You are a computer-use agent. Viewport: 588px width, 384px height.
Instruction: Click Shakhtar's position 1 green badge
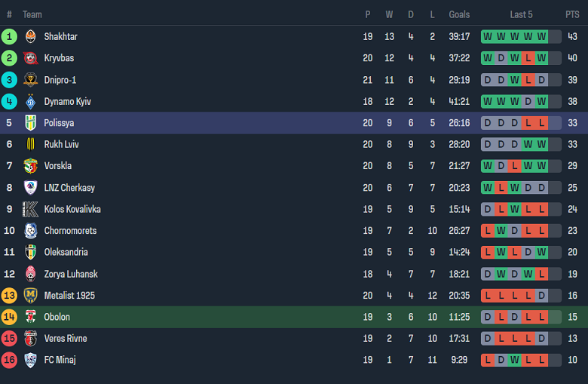(9, 36)
